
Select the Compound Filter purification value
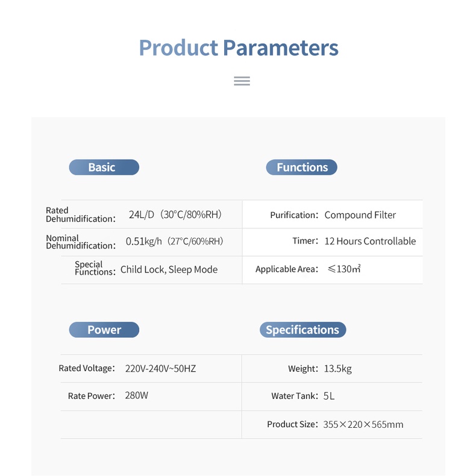(360, 215)
